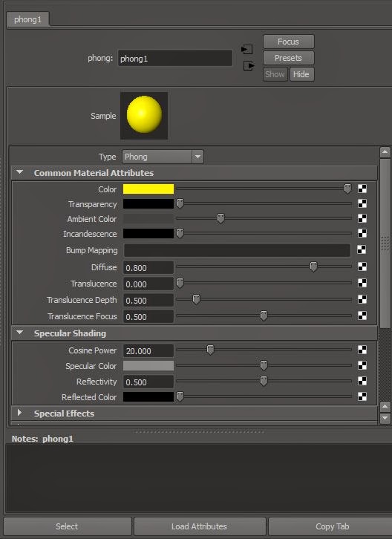
Task: Click the Color slider handle
Action: coord(347,189)
